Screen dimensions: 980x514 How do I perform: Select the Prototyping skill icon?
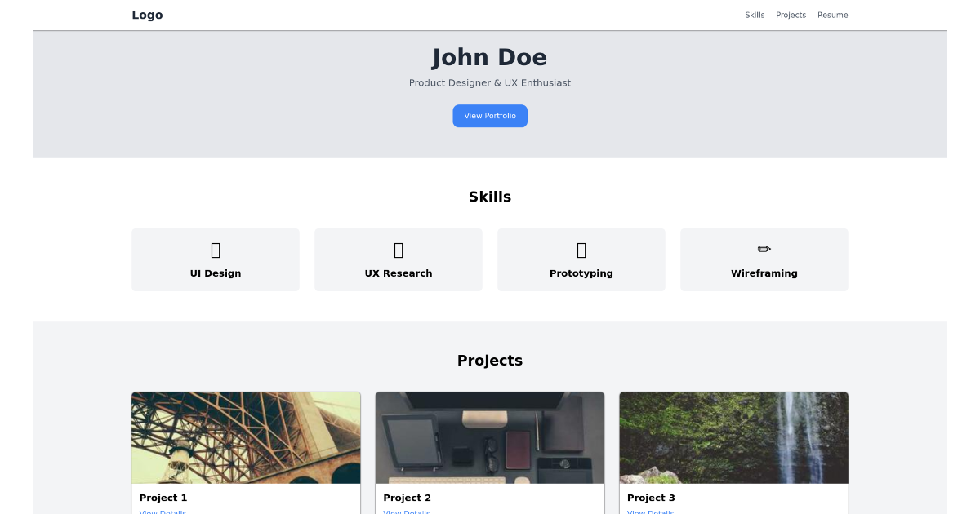click(x=581, y=249)
